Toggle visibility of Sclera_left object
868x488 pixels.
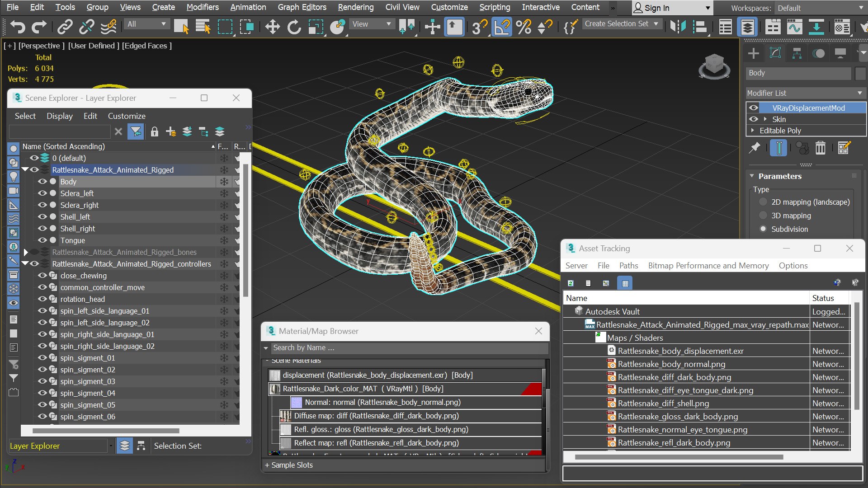point(42,193)
